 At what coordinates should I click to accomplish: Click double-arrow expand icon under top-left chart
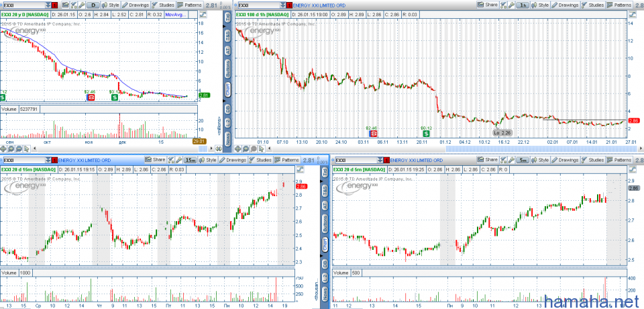pyautogui.click(x=219, y=149)
